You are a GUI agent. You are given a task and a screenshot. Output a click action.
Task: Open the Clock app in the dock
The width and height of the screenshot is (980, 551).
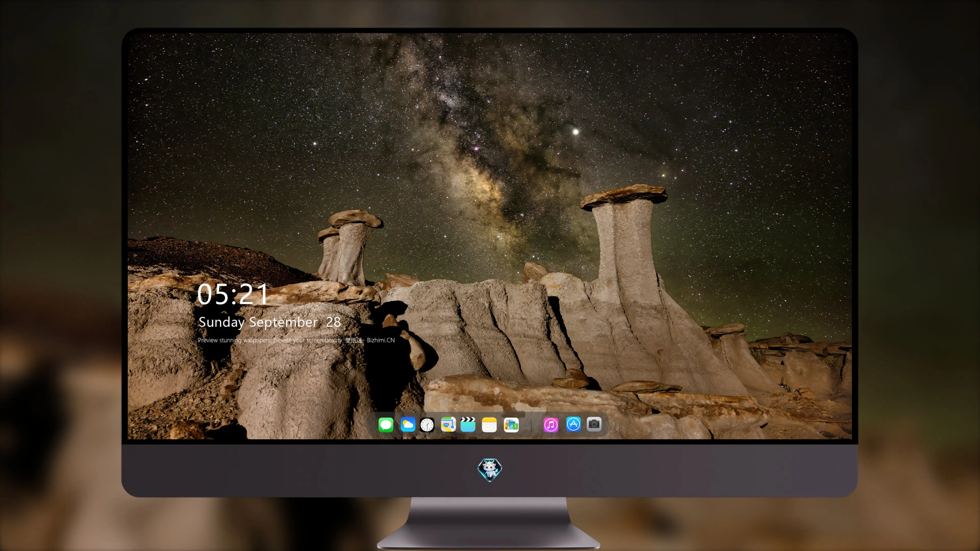(x=427, y=425)
